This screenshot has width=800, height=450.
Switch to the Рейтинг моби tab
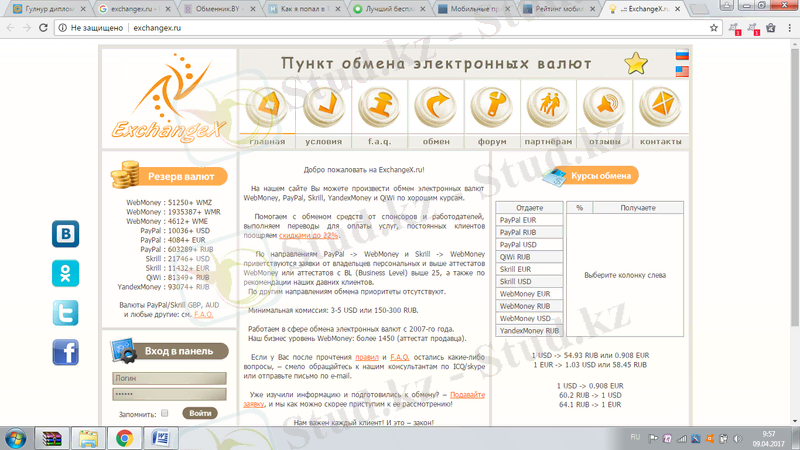click(x=558, y=9)
